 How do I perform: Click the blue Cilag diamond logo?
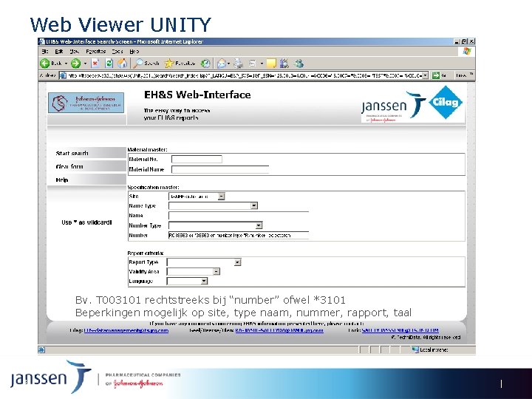coord(446,102)
